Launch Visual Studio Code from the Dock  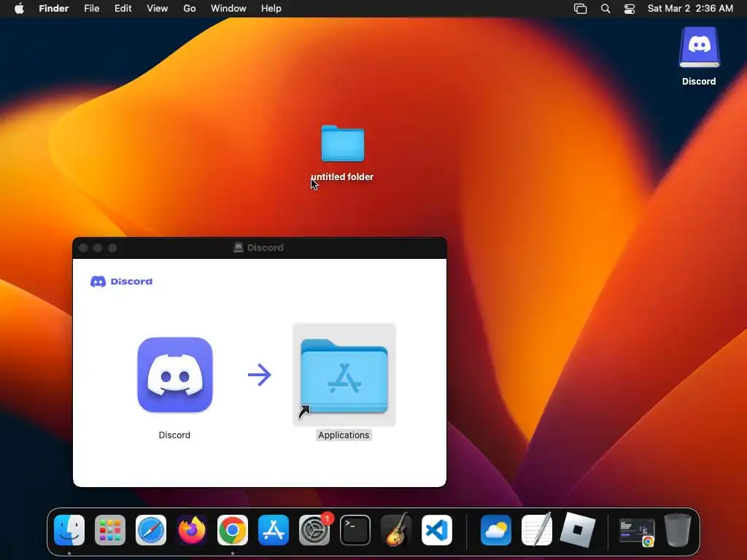pos(437,530)
